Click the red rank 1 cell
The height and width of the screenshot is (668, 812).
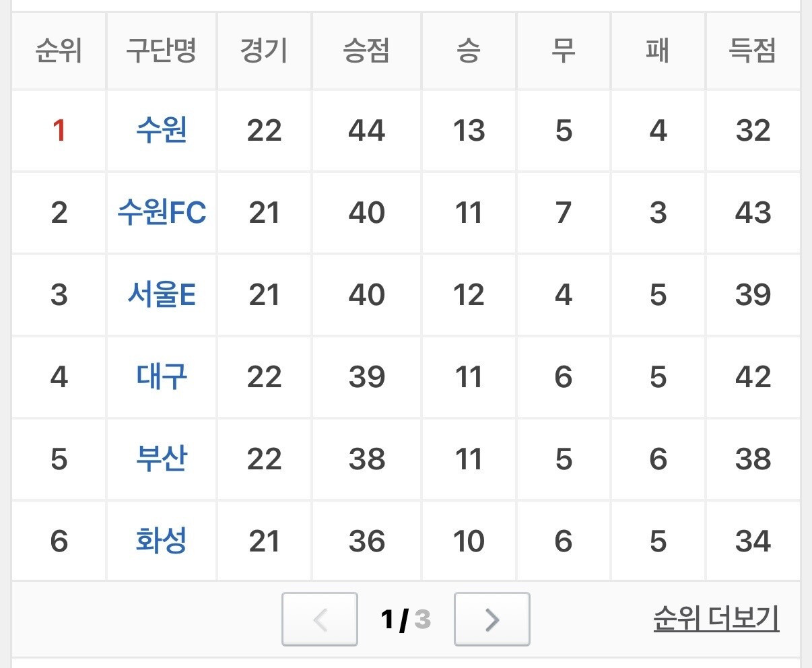click(x=59, y=131)
